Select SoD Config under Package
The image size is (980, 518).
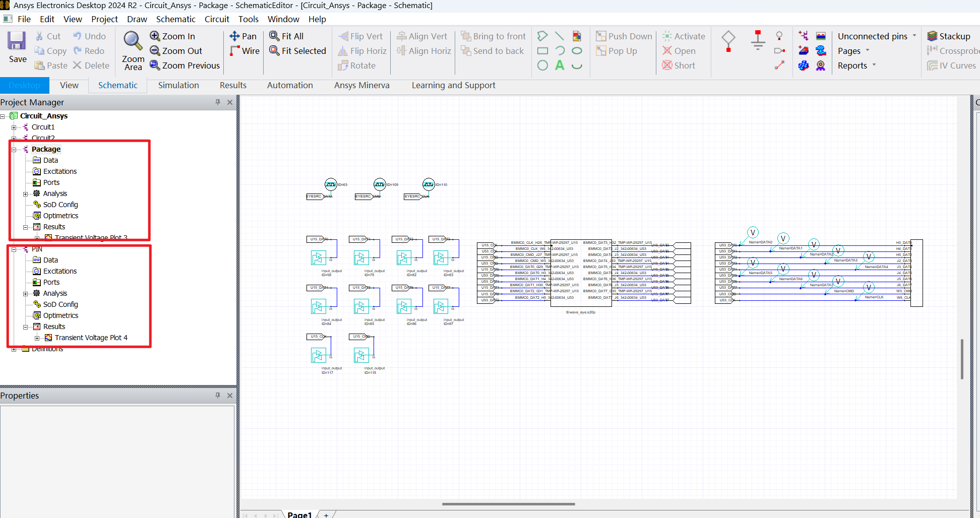(x=55, y=205)
